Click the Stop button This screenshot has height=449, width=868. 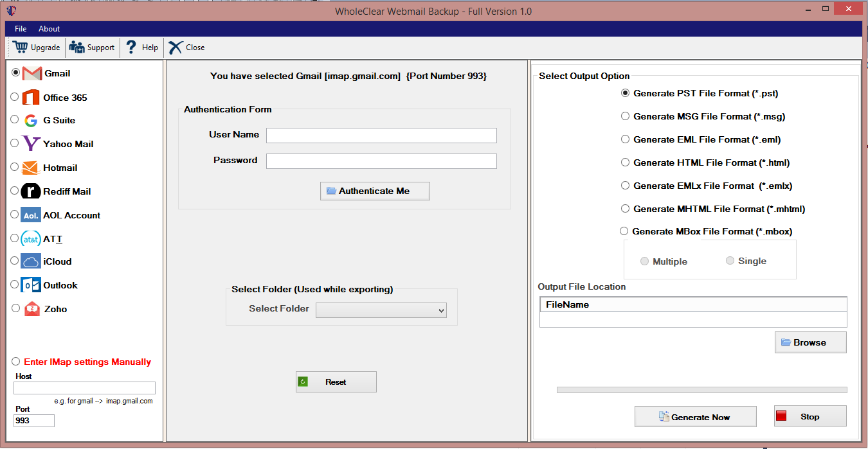tap(810, 416)
